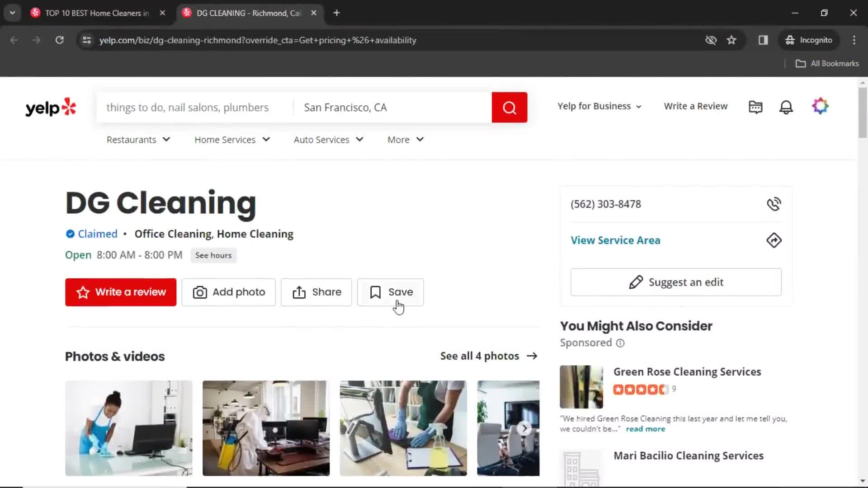Click the Green Rose Cleaning Services thumbnail
This screenshot has width=868, height=488.
(582, 387)
